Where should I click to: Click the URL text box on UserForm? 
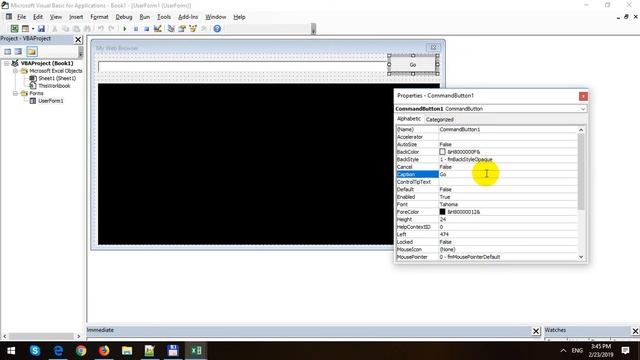pyautogui.click(x=242, y=67)
